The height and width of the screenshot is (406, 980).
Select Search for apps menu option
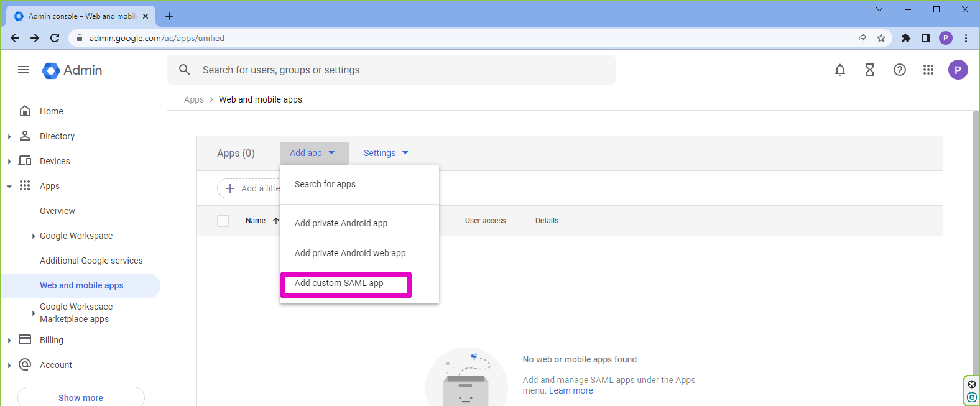tap(325, 184)
